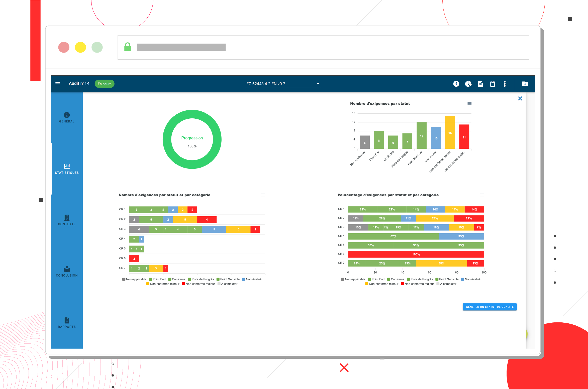Click the add folder icon
The height and width of the screenshot is (389, 588).
(x=525, y=84)
